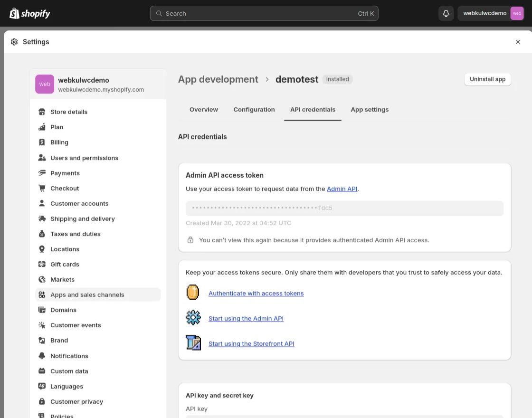The image size is (532, 418).
Task: Select the API credentials tab
Action: 313,110
